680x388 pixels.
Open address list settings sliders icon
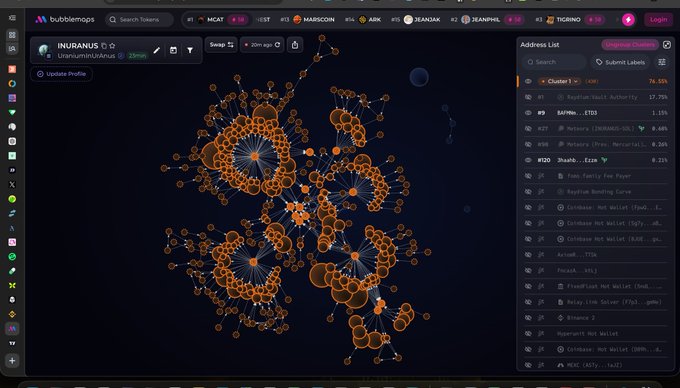(x=662, y=62)
